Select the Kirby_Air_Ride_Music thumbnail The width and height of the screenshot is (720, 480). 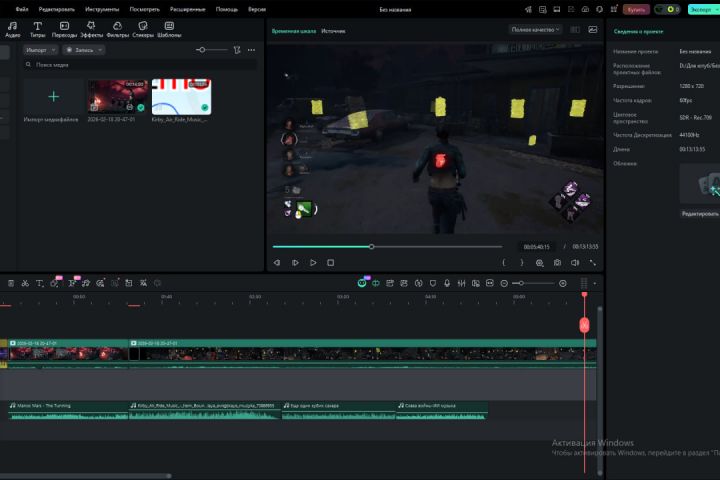(x=181, y=96)
